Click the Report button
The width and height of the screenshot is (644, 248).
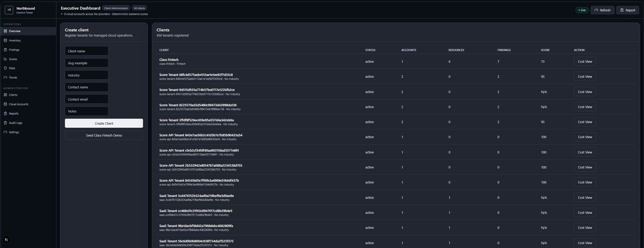click(x=627, y=10)
